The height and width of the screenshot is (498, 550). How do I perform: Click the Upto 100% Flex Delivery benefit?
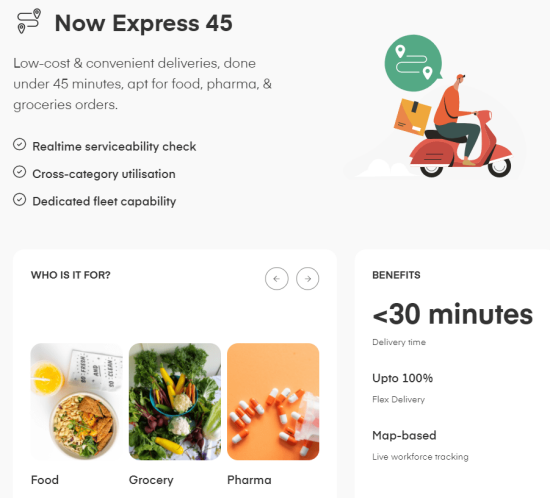(x=403, y=388)
